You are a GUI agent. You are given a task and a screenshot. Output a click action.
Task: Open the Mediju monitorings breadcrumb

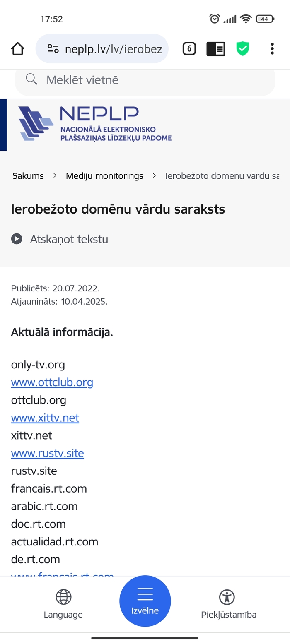(x=104, y=176)
